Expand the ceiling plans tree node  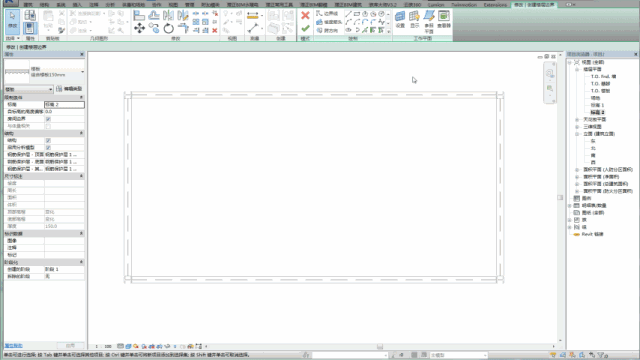[x=577, y=120]
